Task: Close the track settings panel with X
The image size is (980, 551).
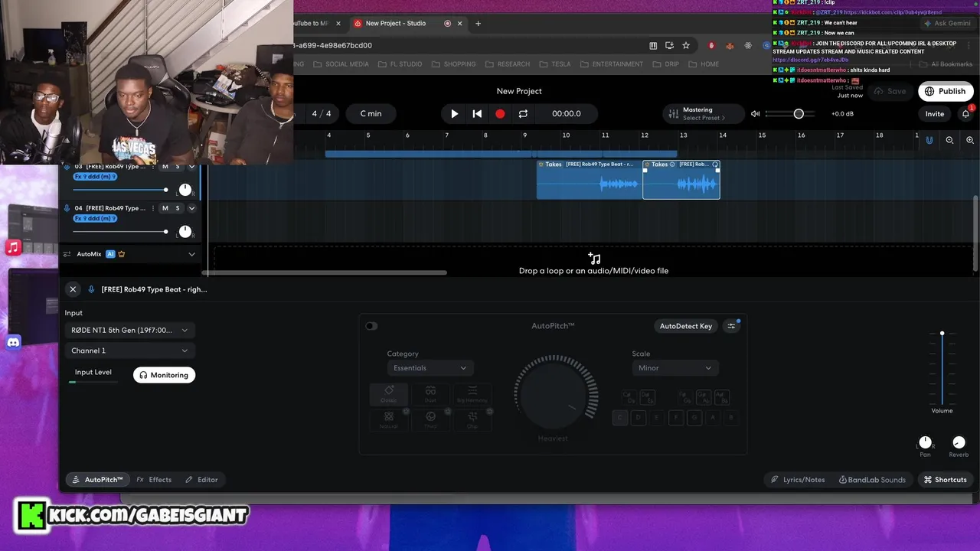Action: [x=73, y=289]
